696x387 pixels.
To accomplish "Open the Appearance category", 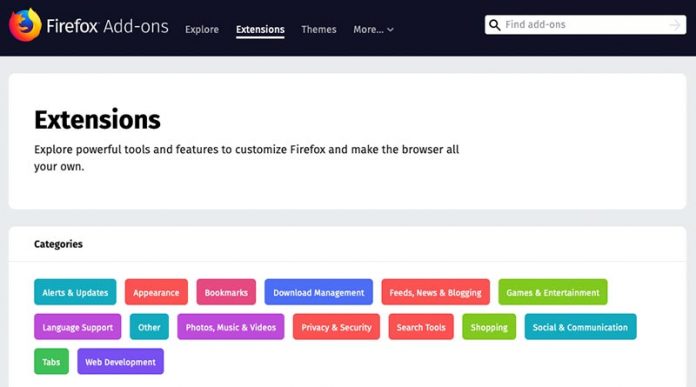I will click(x=156, y=292).
